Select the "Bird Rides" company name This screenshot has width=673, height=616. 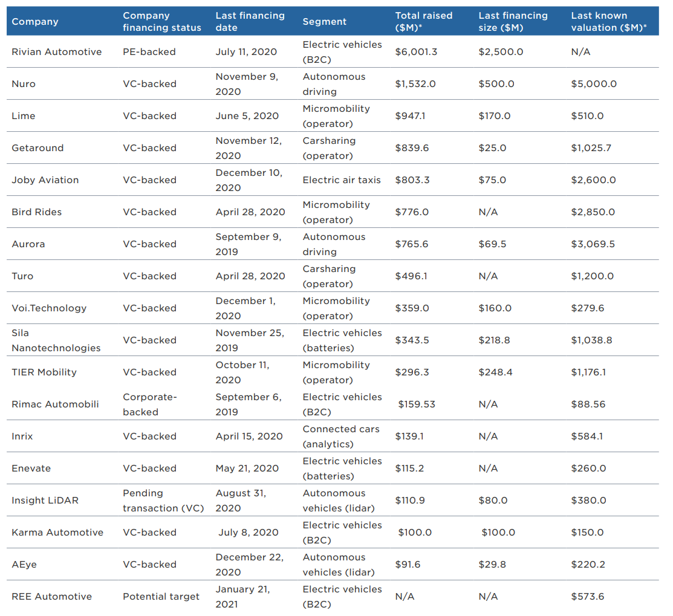[x=36, y=212]
